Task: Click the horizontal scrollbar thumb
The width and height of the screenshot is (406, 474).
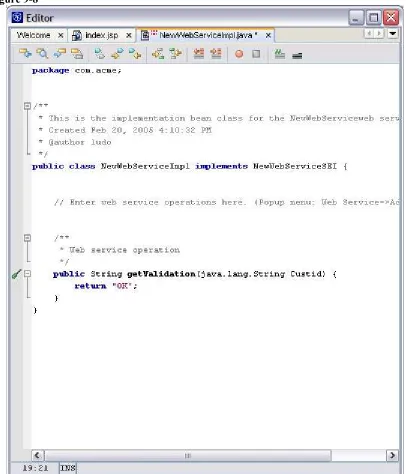Action: click(x=188, y=455)
